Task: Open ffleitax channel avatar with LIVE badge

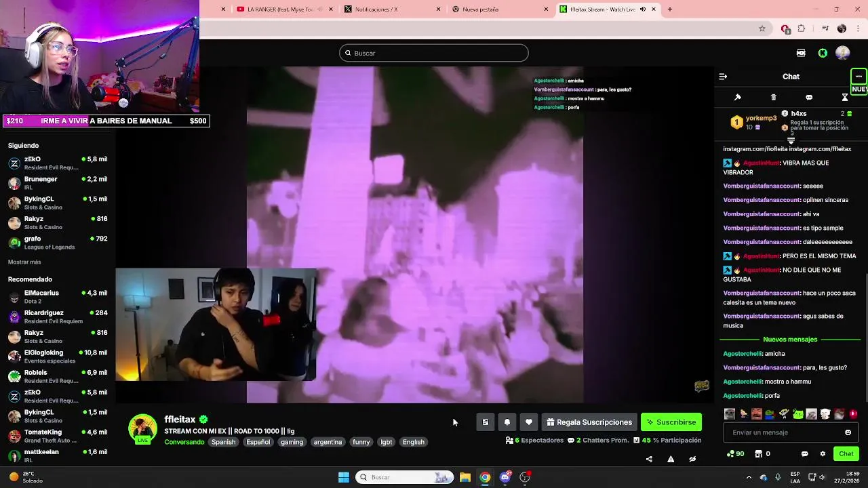Action: [x=143, y=430]
